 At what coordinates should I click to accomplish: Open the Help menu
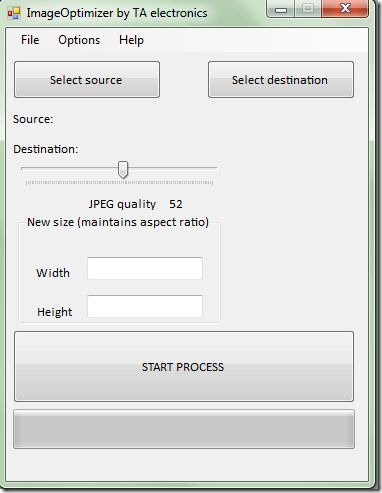131,40
